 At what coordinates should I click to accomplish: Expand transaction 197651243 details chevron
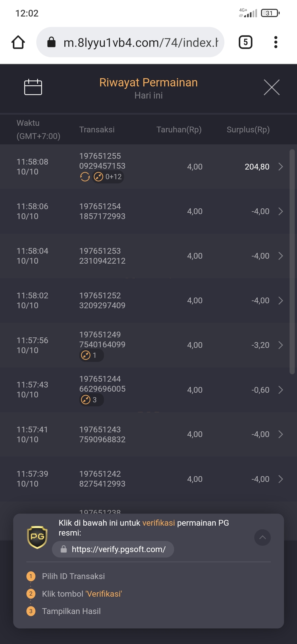pyautogui.click(x=280, y=434)
